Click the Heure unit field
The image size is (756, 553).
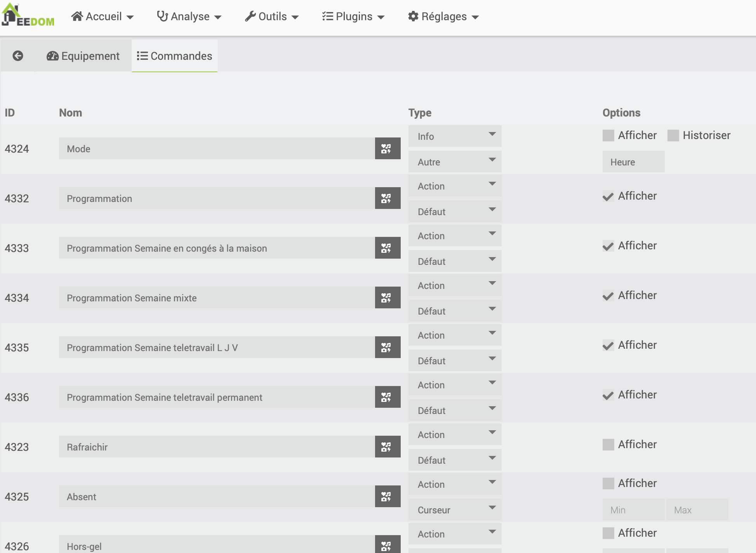pos(633,162)
